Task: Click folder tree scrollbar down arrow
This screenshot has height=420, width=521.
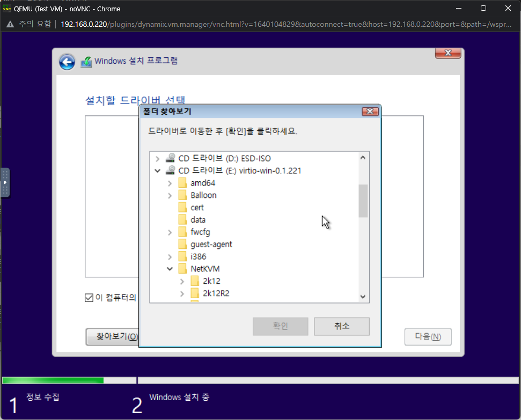Action: [363, 297]
